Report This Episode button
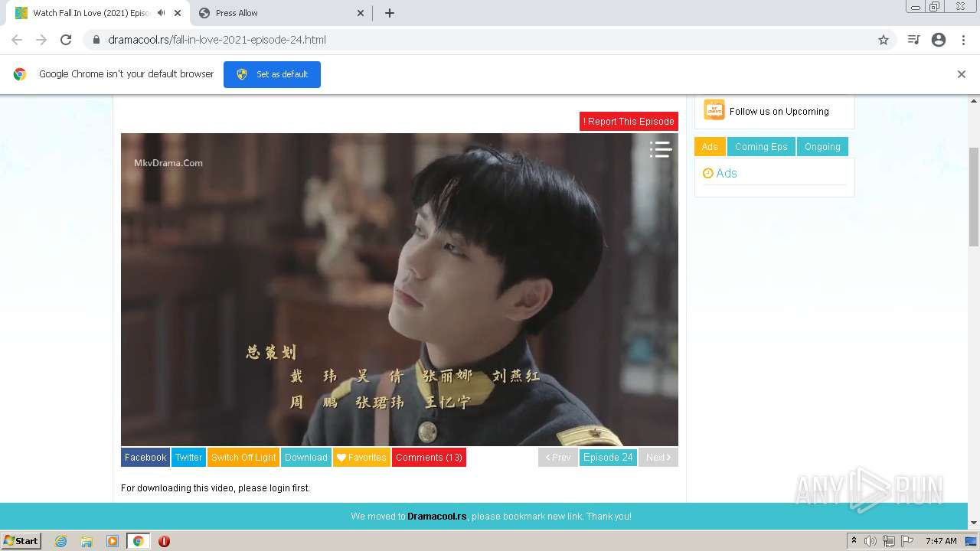 pyautogui.click(x=629, y=121)
